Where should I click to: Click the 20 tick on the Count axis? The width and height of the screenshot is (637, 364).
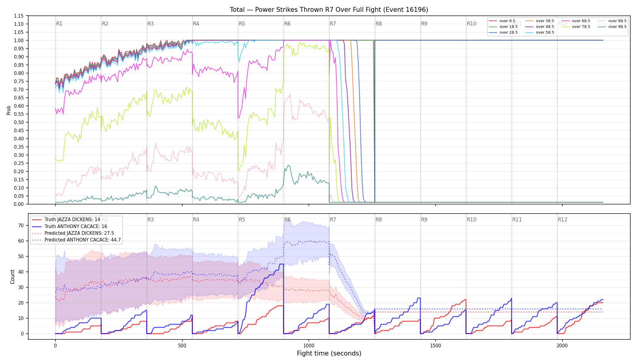[x=21, y=303]
